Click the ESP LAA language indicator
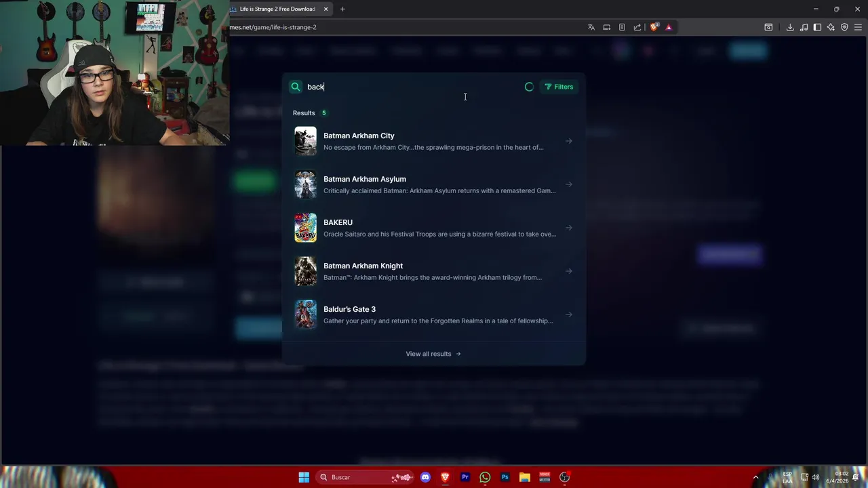The height and width of the screenshot is (488, 868). [x=787, y=477]
